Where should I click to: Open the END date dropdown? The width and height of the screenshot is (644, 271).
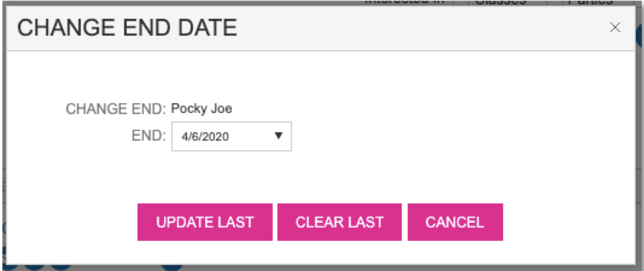(x=231, y=137)
